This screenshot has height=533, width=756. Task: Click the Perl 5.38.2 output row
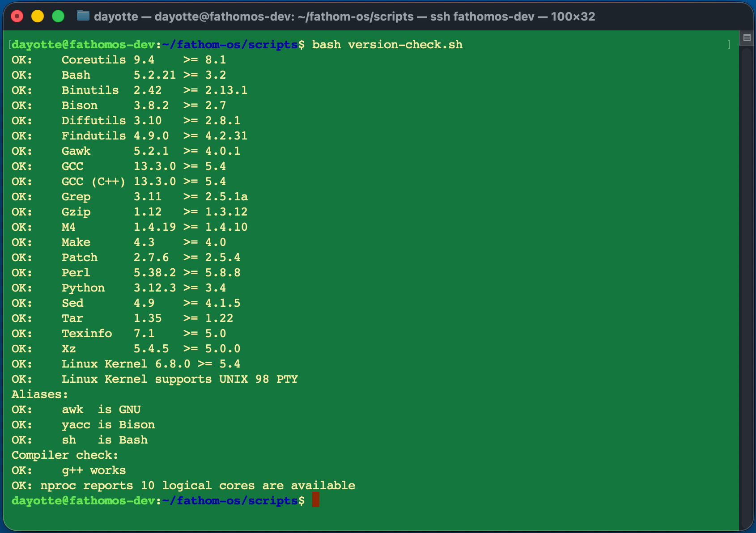point(126,273)
